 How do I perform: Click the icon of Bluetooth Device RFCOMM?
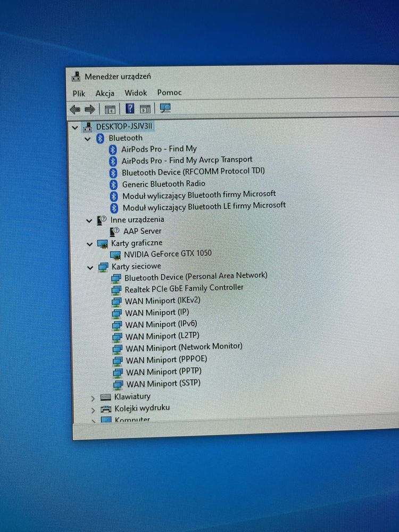113,173
